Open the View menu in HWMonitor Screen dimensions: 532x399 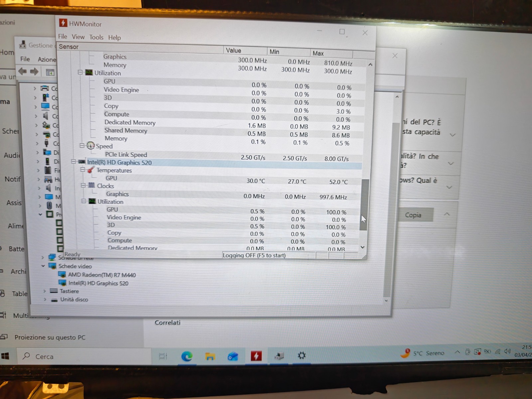(78, 37)
